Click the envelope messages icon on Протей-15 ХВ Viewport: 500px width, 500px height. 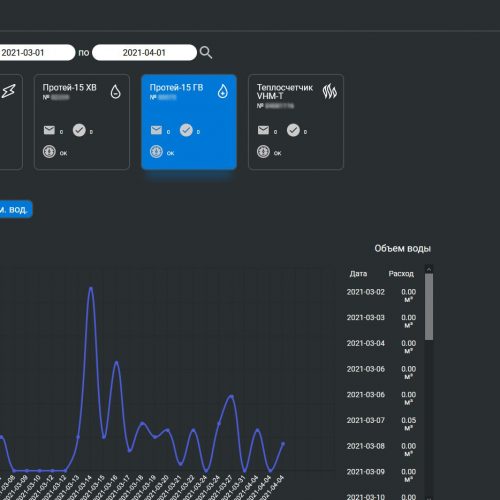click(49, 130)
